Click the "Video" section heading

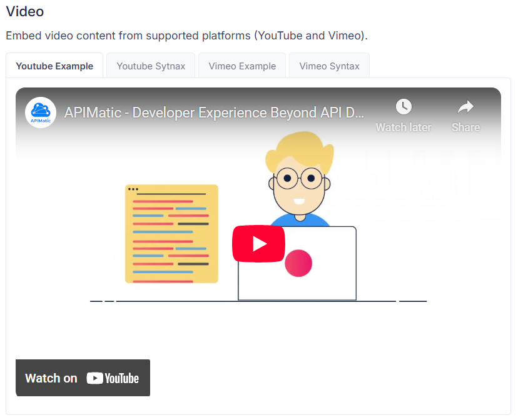pos(25,11)
